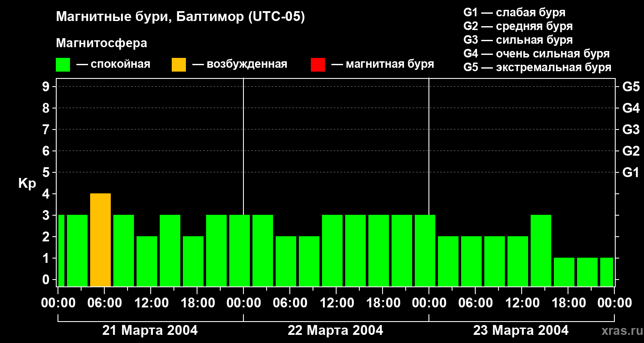
Task: Click the narrow first green bar at chart start
Action: [x=61, y=250]
